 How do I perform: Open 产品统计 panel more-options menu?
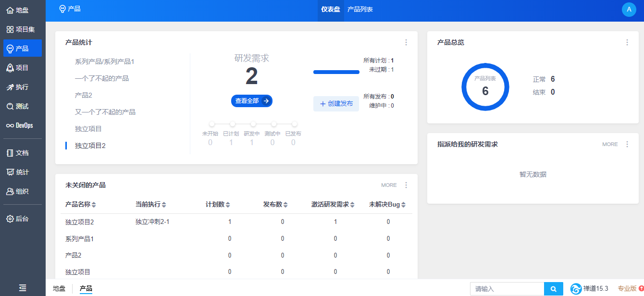pyautogui.click(x=406, y=42)
